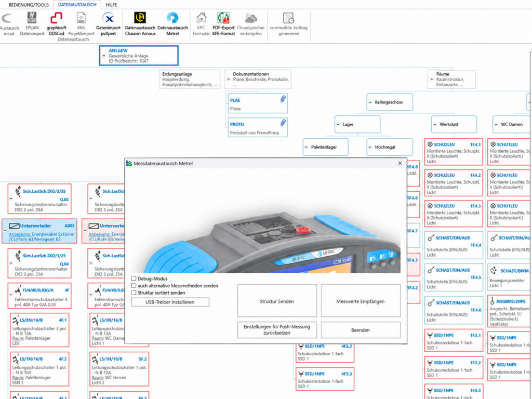Click switch icon of SCHAST/EIN/AUS 1F.4.4
The image size is (532, 399).
431,238
